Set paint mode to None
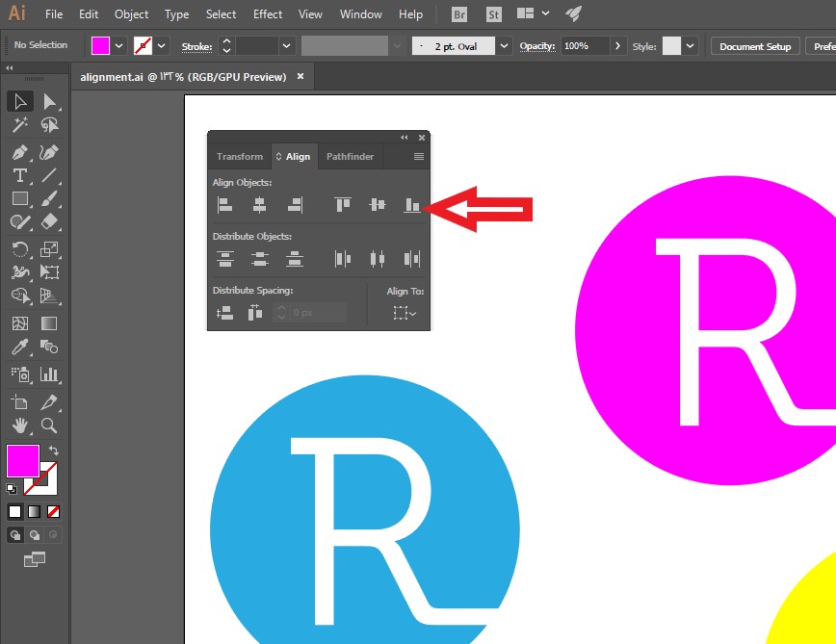Viewport: 836px width, 644px height. point(53,512)
